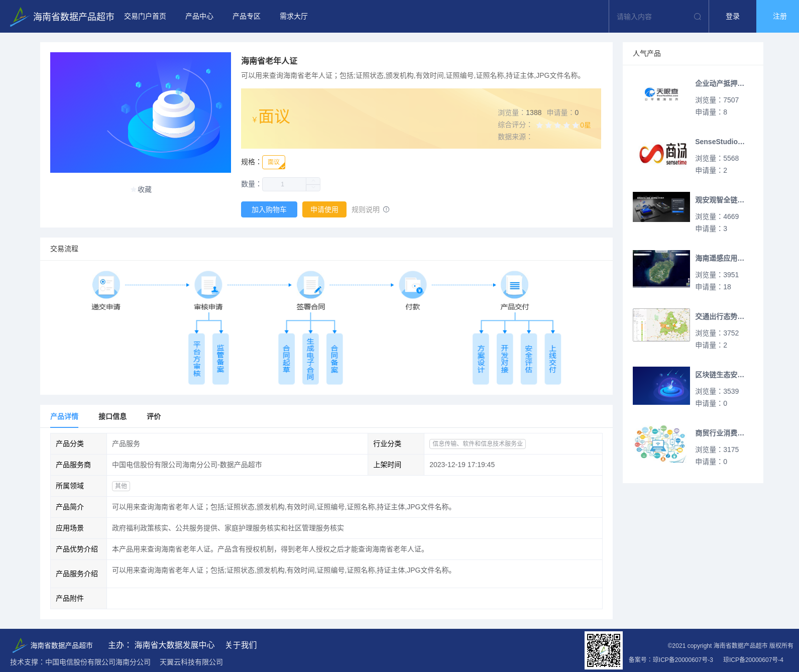Click the 安全评估 flow box
This screenshot has height=672, width=799.
point(529,359)
